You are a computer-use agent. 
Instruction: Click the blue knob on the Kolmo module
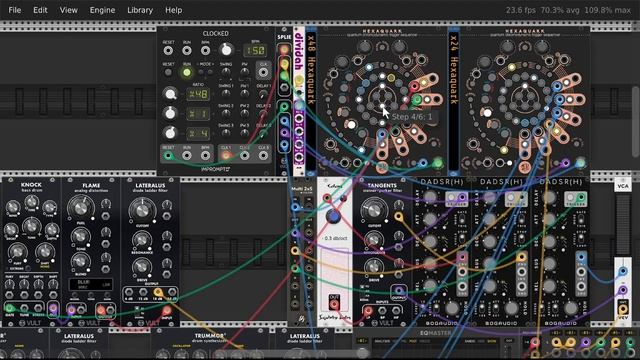click(x=333, y=217)
